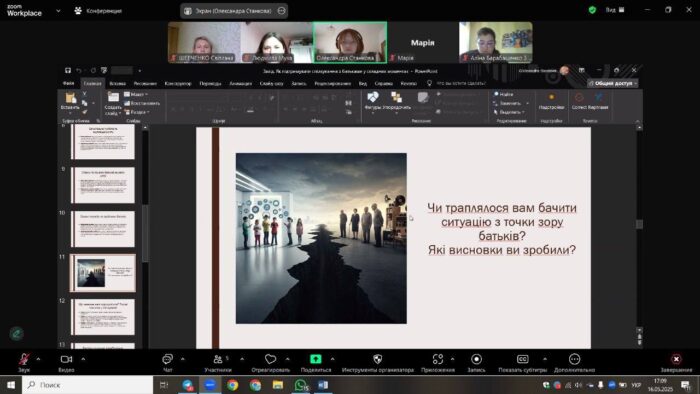Expand video options arrow next to Видео
Viewport: 700px width, 394px height.
tap(83, 359)
